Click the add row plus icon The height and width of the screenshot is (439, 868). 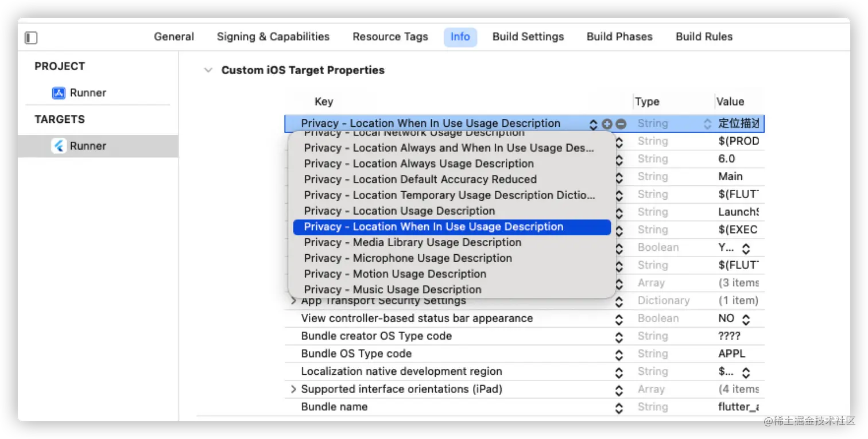point(607,124)
